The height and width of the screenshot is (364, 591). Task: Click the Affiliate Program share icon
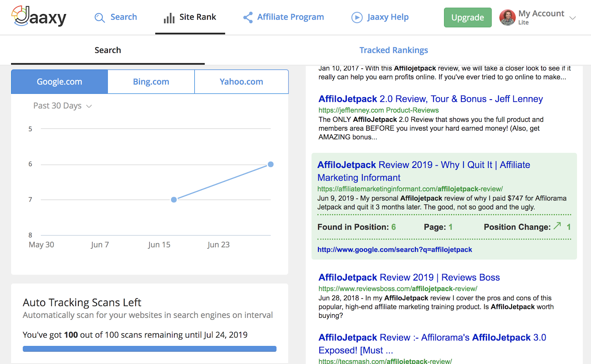(x=248, y=17)
